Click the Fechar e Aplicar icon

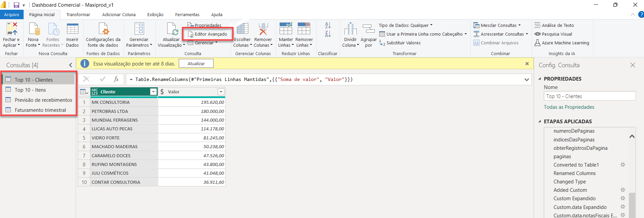point(12,29)
